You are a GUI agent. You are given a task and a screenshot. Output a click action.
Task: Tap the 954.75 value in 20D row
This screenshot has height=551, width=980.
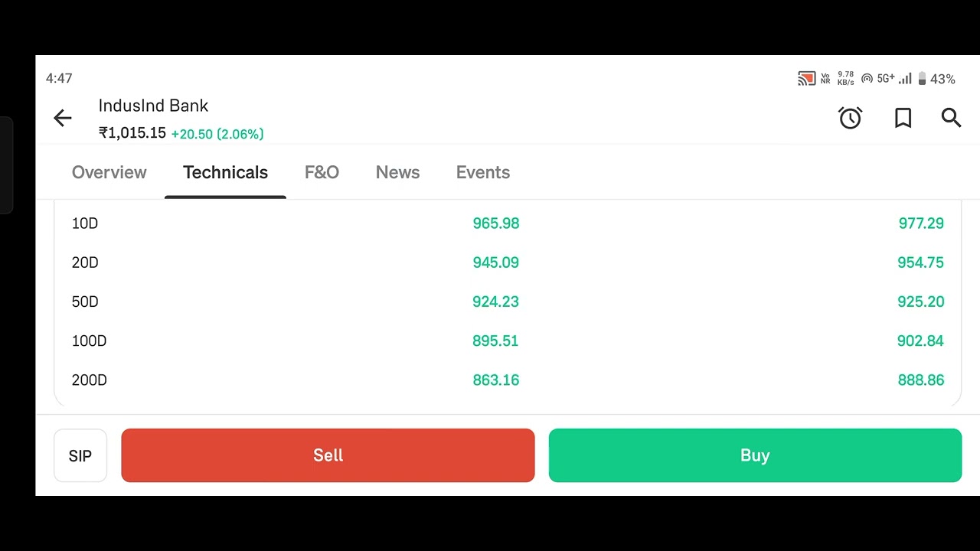(x=921, y=262)
